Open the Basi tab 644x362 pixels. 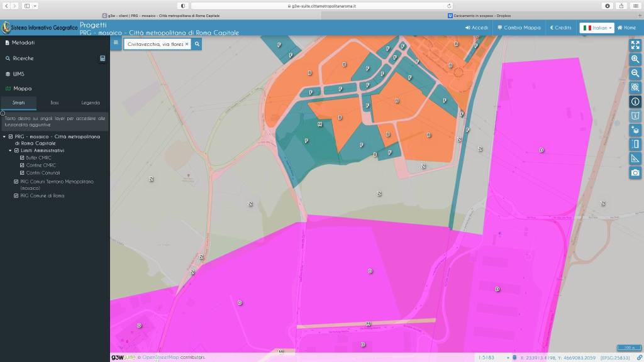[x=55, y=102]
